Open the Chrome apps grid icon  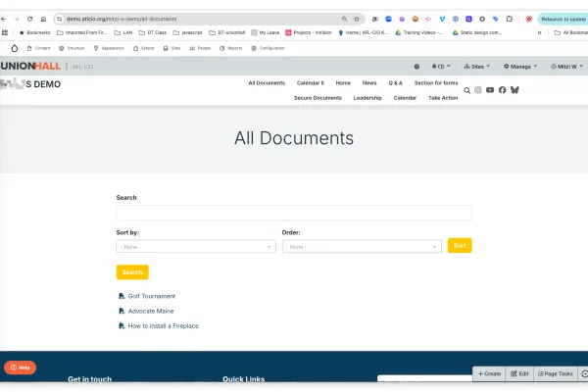[x=5, y=32]
